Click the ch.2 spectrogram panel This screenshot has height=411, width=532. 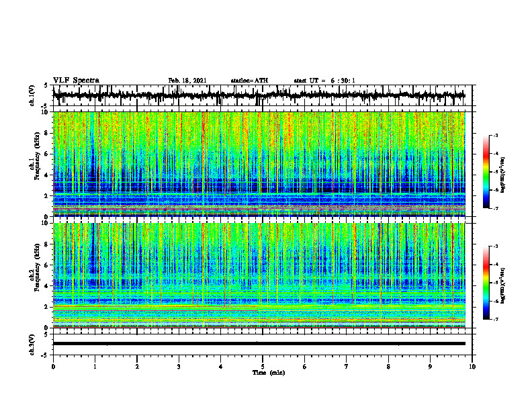pos(259,275)
